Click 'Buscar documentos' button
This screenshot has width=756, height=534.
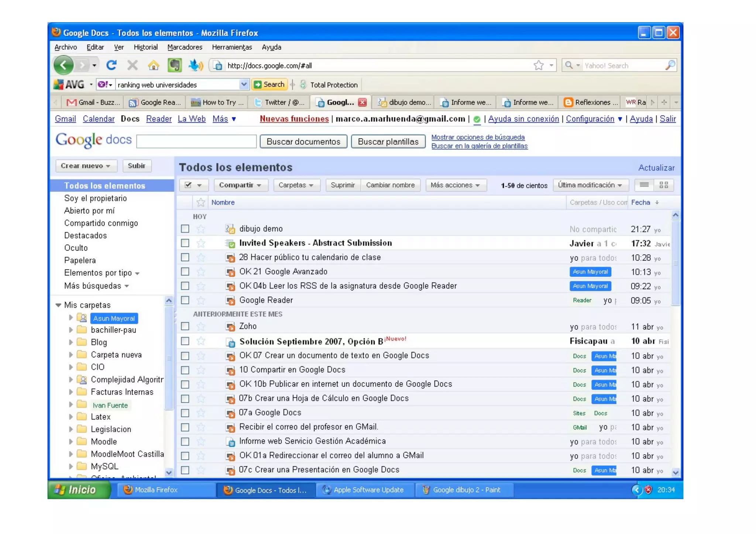(x=303, y=142)
